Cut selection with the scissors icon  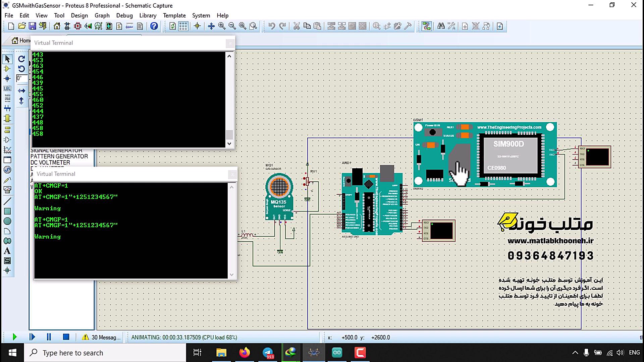click(x=297, y=26)
